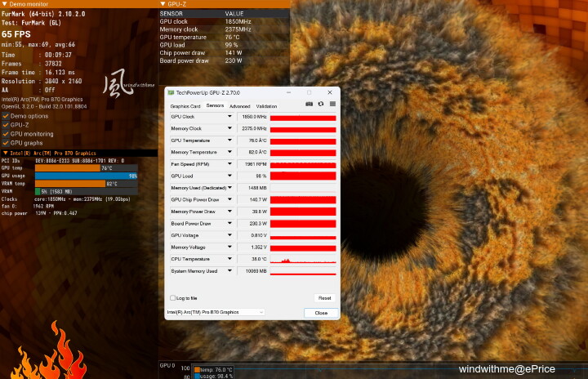Click the GPU temp orange bar
Viewport: 588px width, 379px height.
[68, 168]
